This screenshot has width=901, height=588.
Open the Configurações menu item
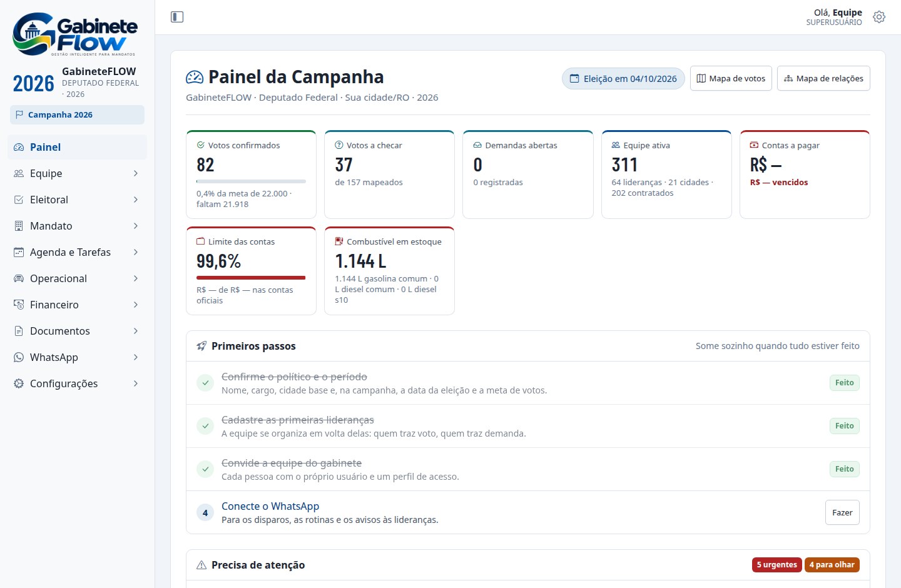coord(78,383)
